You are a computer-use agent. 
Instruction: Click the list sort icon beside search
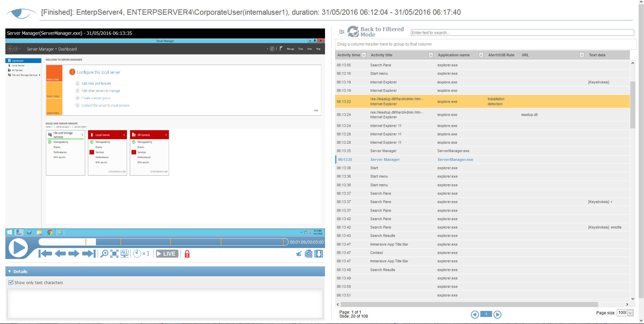(x=342, y=32)
